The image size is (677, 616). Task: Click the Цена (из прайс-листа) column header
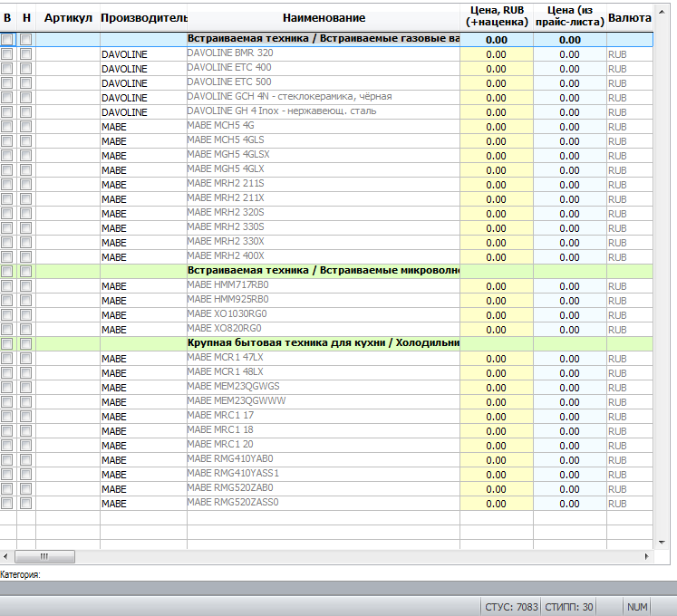click(570, 16)
